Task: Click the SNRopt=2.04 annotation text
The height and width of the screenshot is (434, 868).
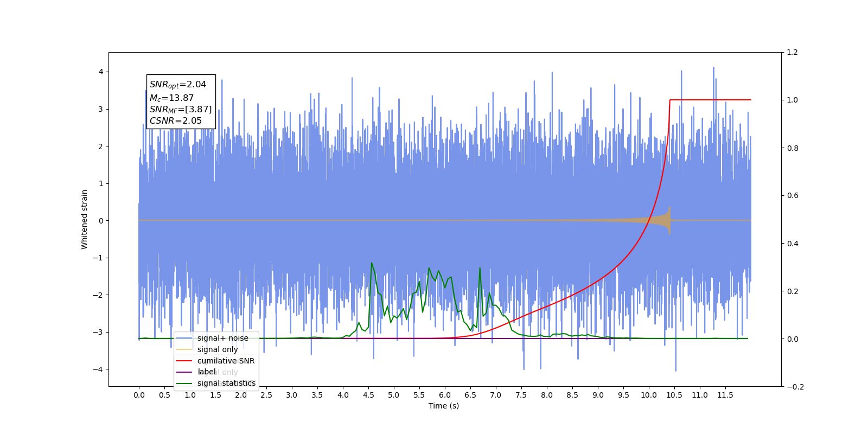Action: pos(178,85)
